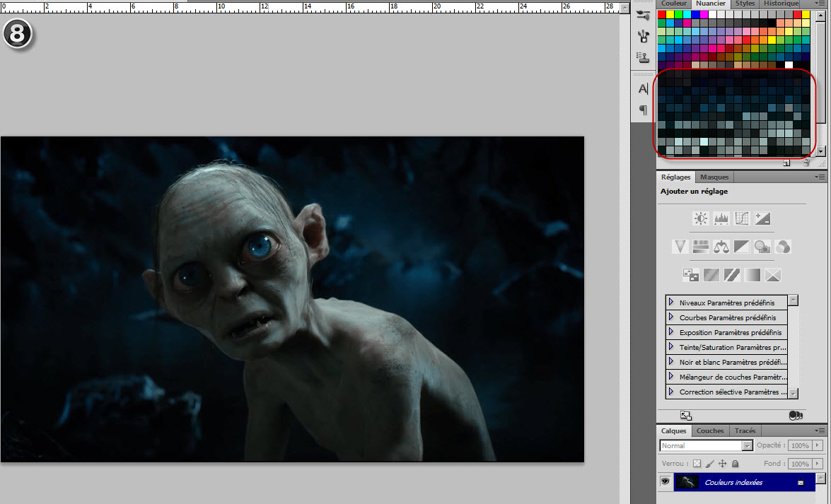
Task: Open the Paragraph panel icon
Action: [643, 110]
